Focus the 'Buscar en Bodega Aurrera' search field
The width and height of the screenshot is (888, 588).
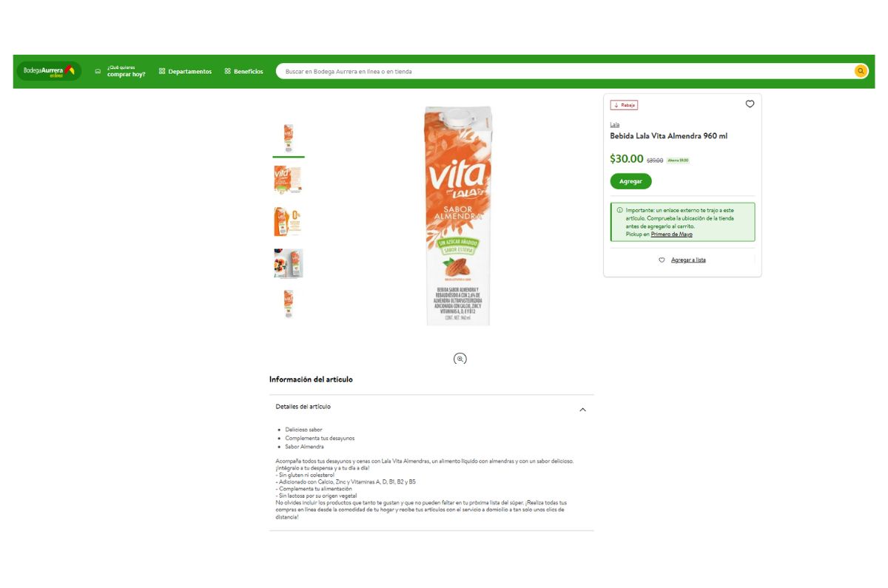(566, 72)
